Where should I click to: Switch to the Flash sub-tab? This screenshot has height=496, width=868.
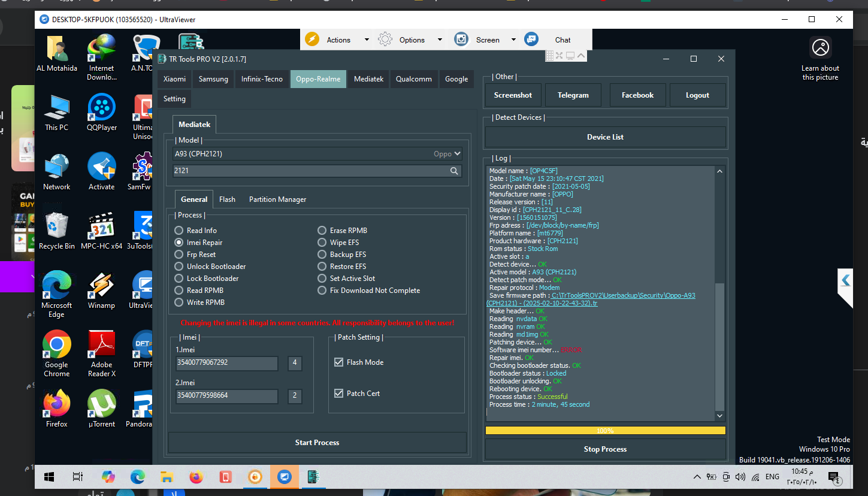tap(227, 199)
